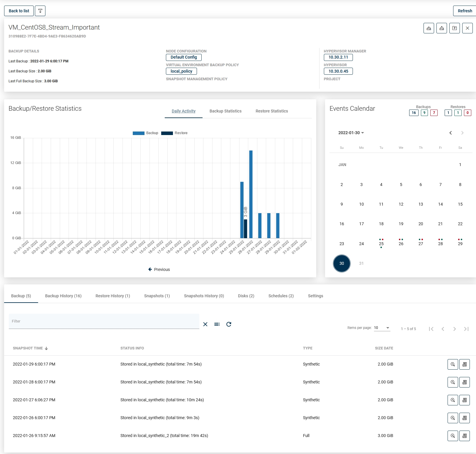This screenshot has height=454, width=476.
Task: Open the 2022-01-30 calendar date dropdown
Action: click(351, 133)
